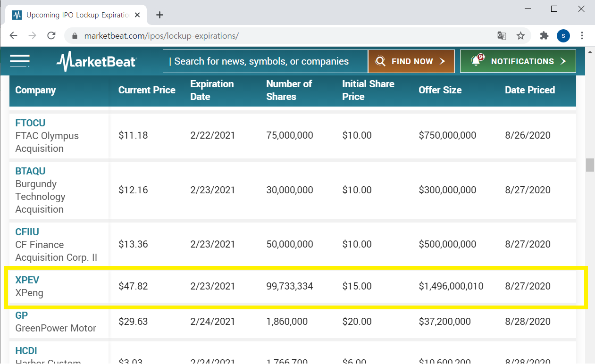Image resolution: width=595 pixels, height=364 pixels.
Task: Click the $750,000,000 offer size
Action: (x=447, y=136)
